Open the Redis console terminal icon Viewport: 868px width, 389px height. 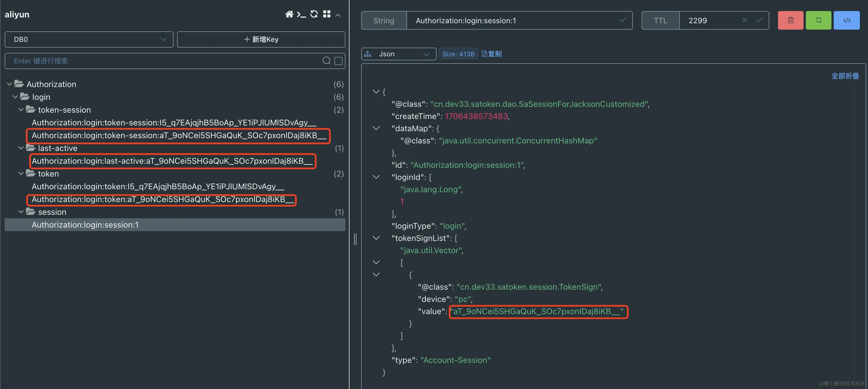[x=301, y=14]
